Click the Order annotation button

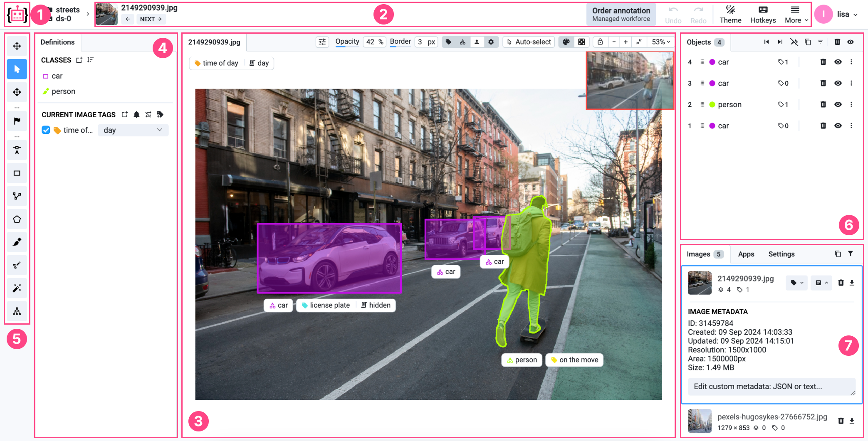tap(621, 14)
